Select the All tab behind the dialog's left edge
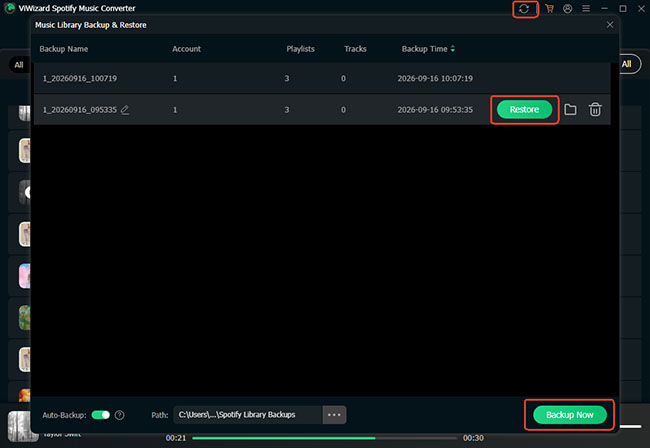650x448 pixels. (19, 65)
